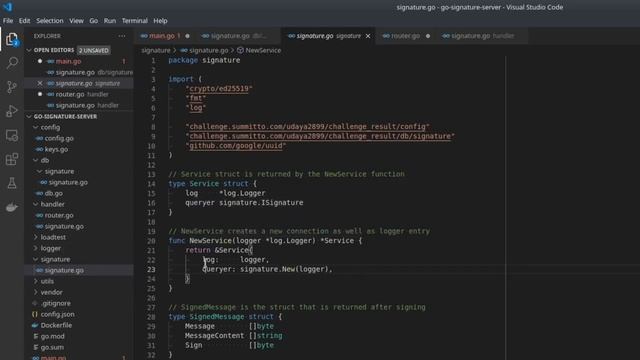
Task: Open the Explorer view in activity bar
Action: click(12, 39)
